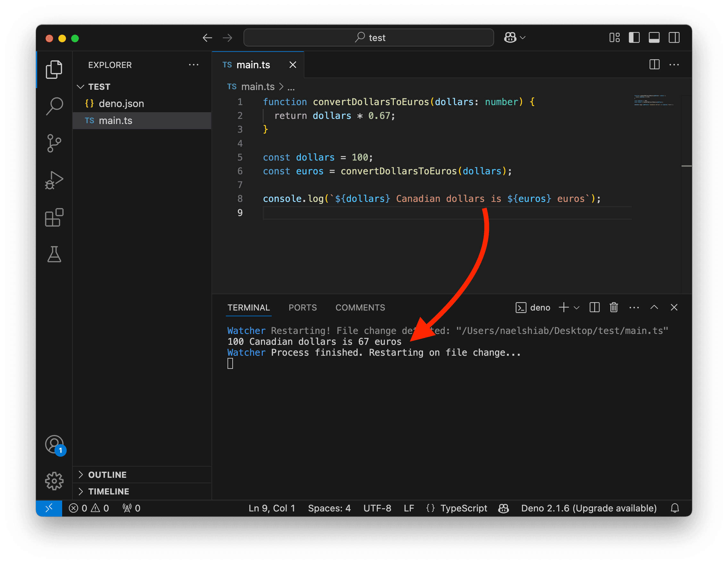Customize layout from the title bar
The width and height of the screenshot is (728, 564).
tap(614, 38)
